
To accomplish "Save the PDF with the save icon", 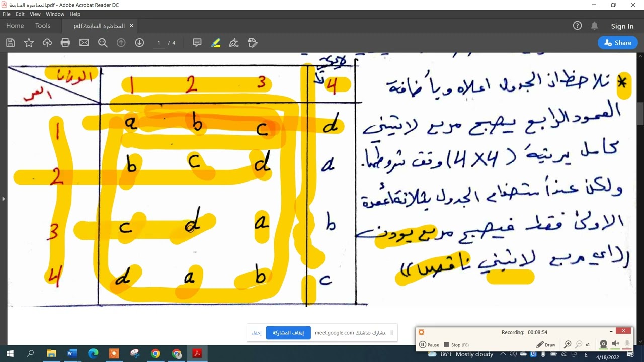I will tap(10, 43).
